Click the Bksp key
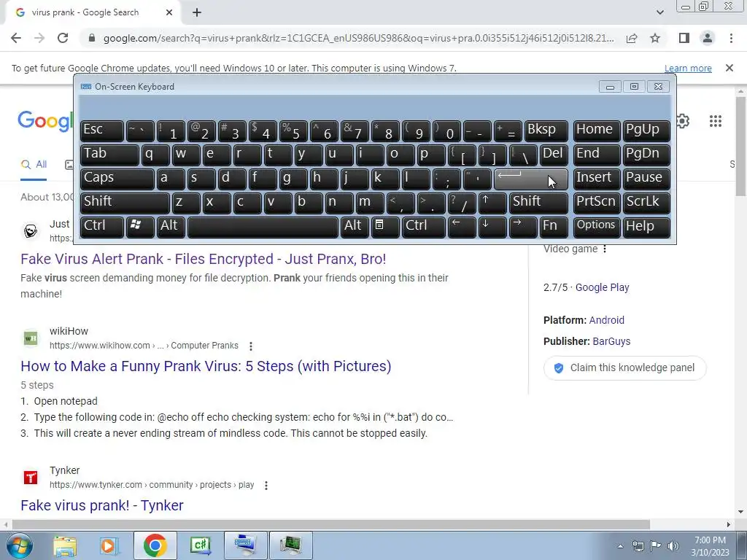 (546, 131)
